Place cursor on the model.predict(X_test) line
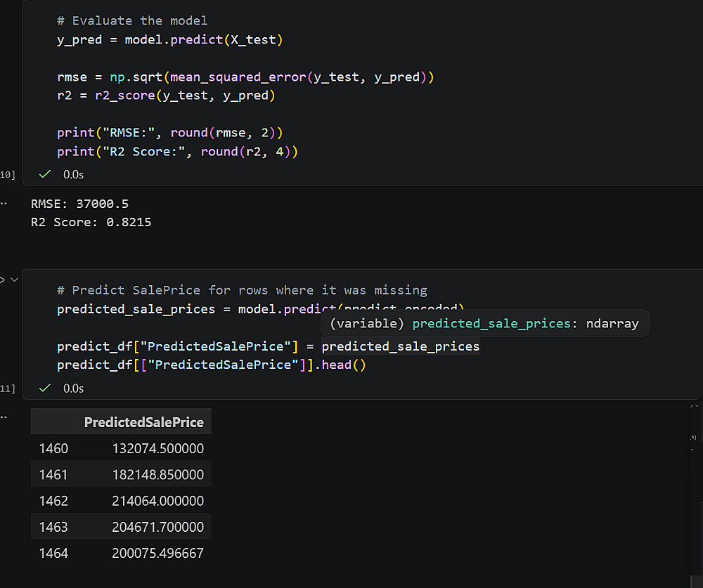 coord(169,40)
